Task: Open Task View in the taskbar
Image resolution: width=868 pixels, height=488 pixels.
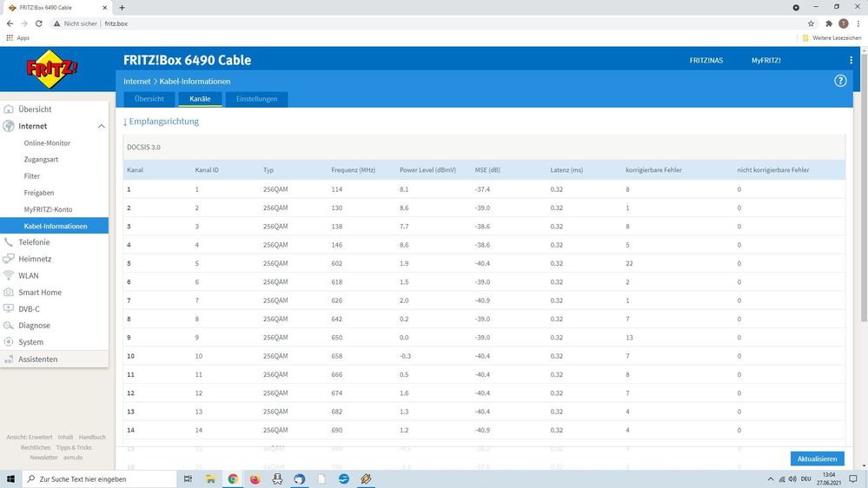Action: click(188, 478)
